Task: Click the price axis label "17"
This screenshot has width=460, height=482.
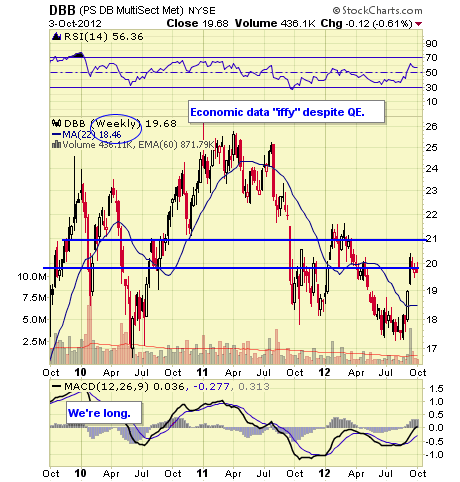Action: click(x=431, y=349)
